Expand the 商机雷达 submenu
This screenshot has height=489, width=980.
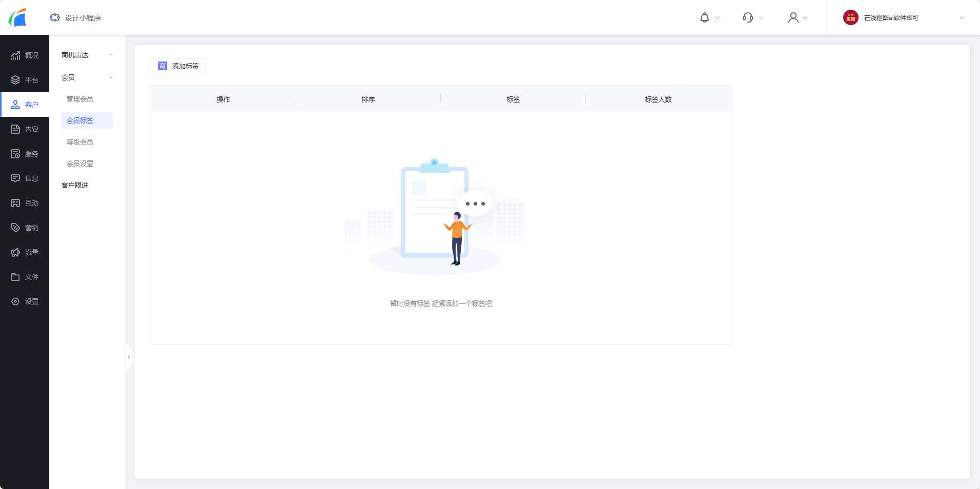pyautogui.click(x=87, y=55)
